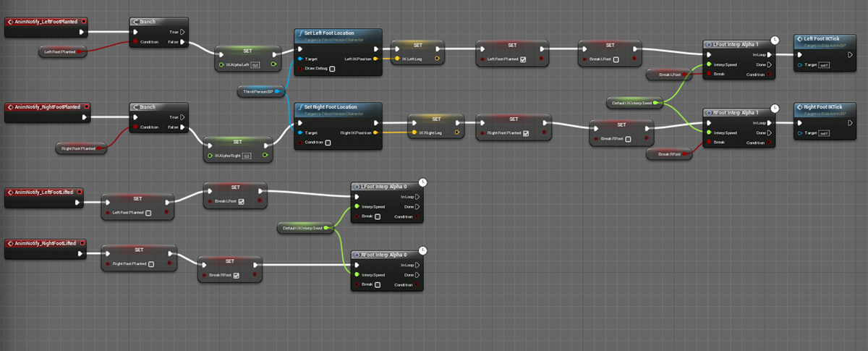Click the yellow Left IKPosition output pin
868x351 pixels.
(375, 58)
